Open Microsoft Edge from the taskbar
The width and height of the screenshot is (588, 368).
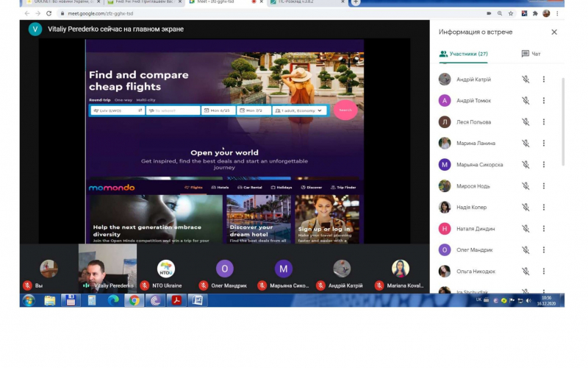[x=113, y=300]
